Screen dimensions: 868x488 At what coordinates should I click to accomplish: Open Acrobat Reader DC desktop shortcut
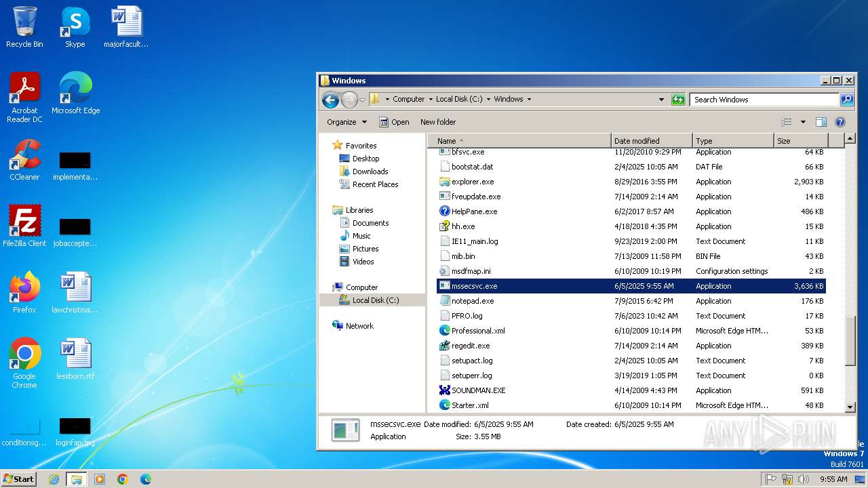(x=24, y=97)
